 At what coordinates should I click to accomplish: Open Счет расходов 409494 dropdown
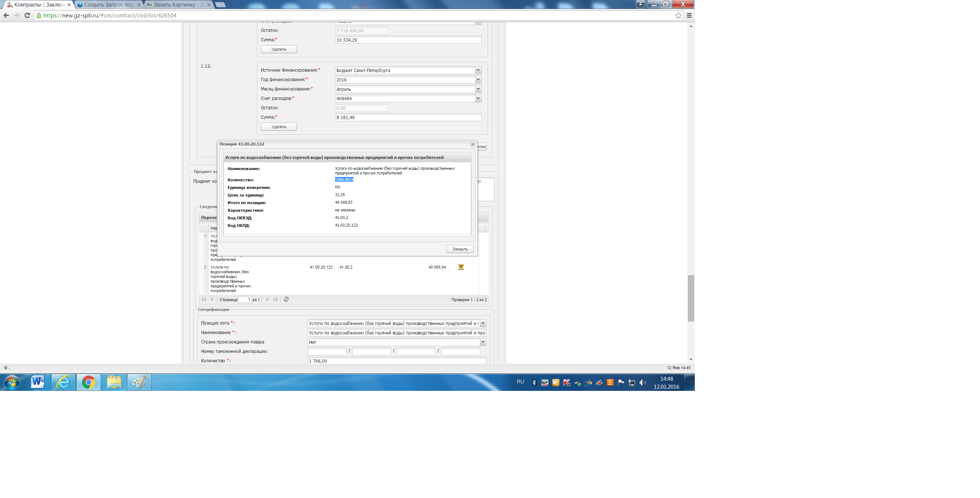[x=478, y=98]
